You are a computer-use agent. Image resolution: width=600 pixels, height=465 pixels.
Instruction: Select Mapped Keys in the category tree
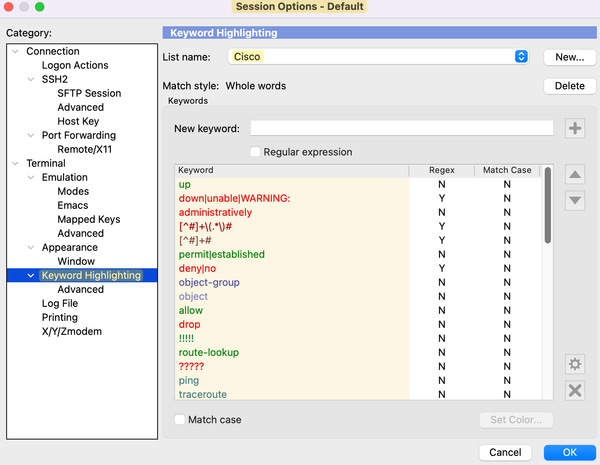[x=88, y=220]
